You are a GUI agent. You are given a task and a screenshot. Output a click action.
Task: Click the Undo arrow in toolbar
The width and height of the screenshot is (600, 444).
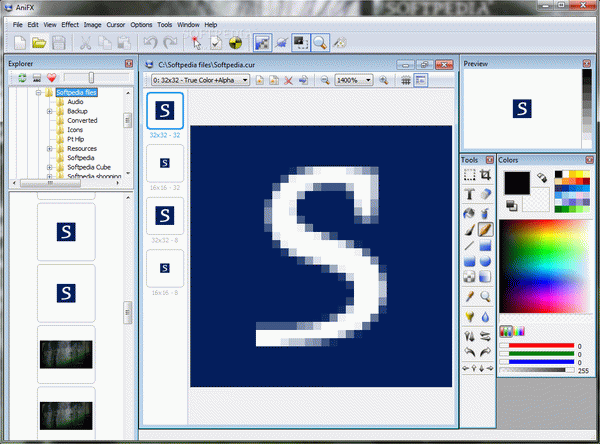[x=150, y=42]
